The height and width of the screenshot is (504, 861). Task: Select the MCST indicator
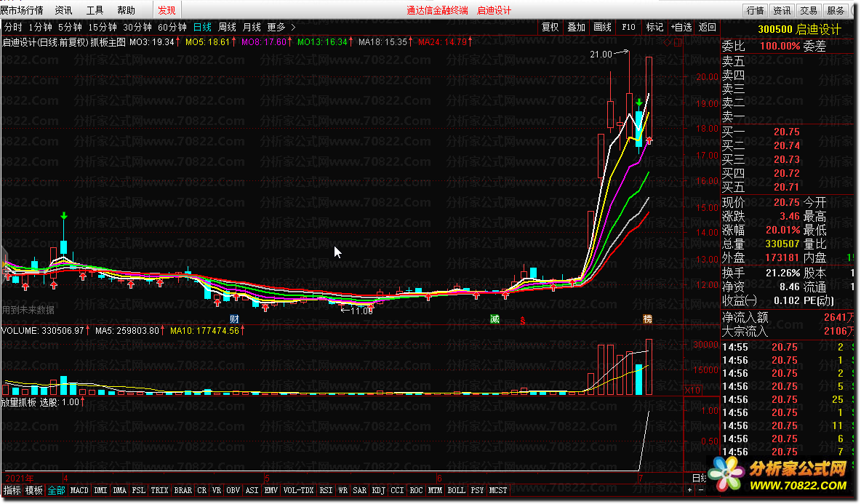click(x=498, y=490)
